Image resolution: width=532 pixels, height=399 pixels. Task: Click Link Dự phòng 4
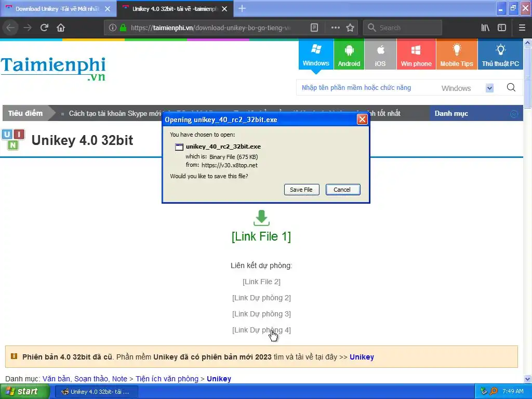[261, 330]
